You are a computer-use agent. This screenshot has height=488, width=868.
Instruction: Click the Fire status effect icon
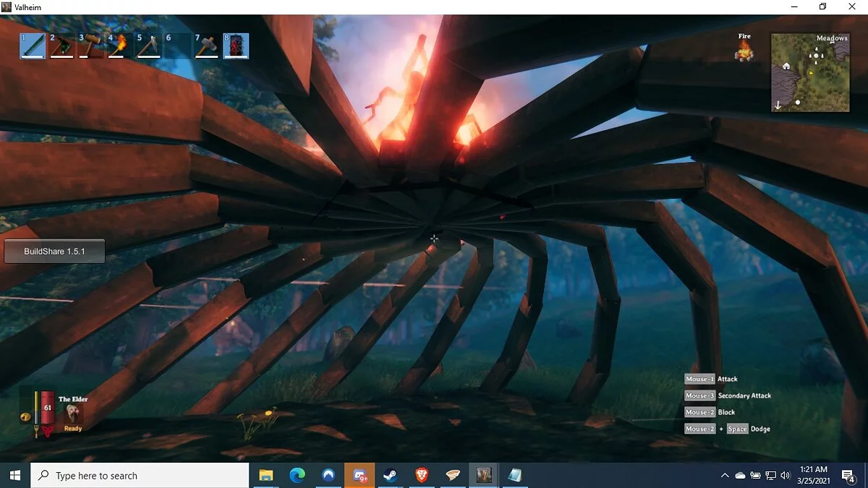tap(744, 51)
